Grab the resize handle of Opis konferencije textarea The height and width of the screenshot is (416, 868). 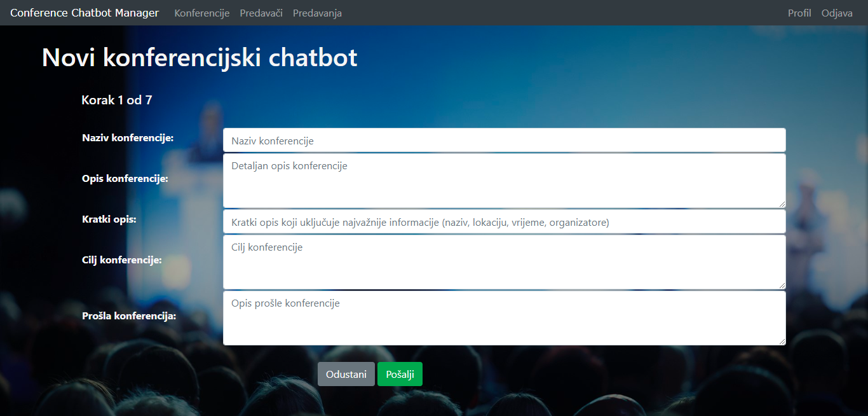tap(782, 204)
